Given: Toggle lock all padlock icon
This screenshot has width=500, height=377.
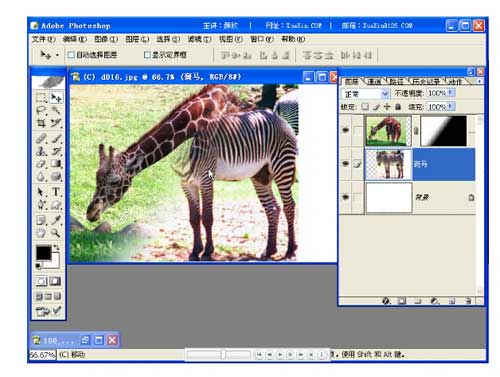Looking at the screenshot, I should [x=398, y=107].
